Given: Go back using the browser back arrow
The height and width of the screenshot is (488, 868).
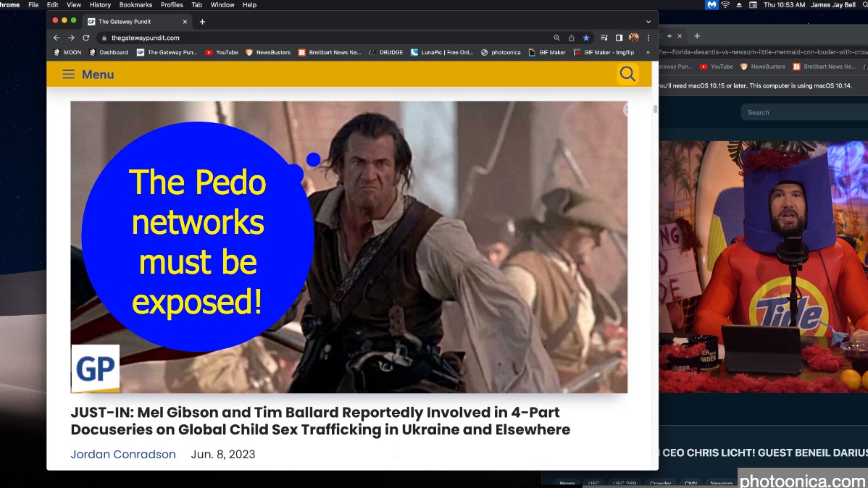Looking at the screenshot, I should click(x=57, y=38).
